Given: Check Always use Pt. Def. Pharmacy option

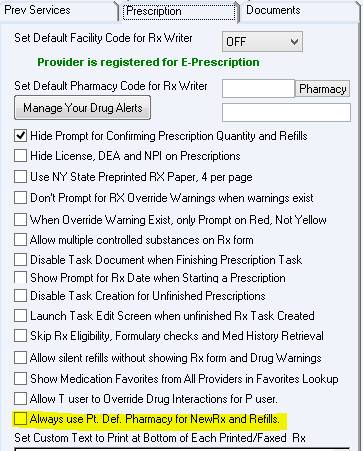Looking at the screenshot, I should (20, 419).
